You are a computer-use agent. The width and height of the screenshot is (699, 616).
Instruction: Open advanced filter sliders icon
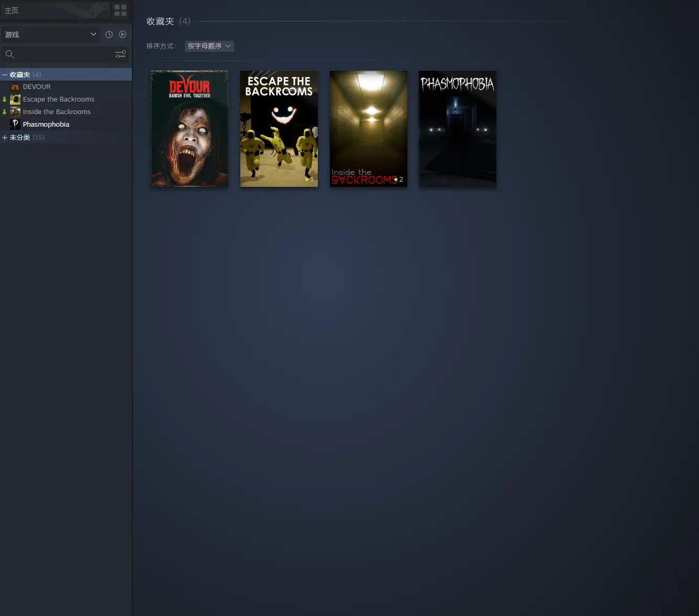(x=120, y=54)
